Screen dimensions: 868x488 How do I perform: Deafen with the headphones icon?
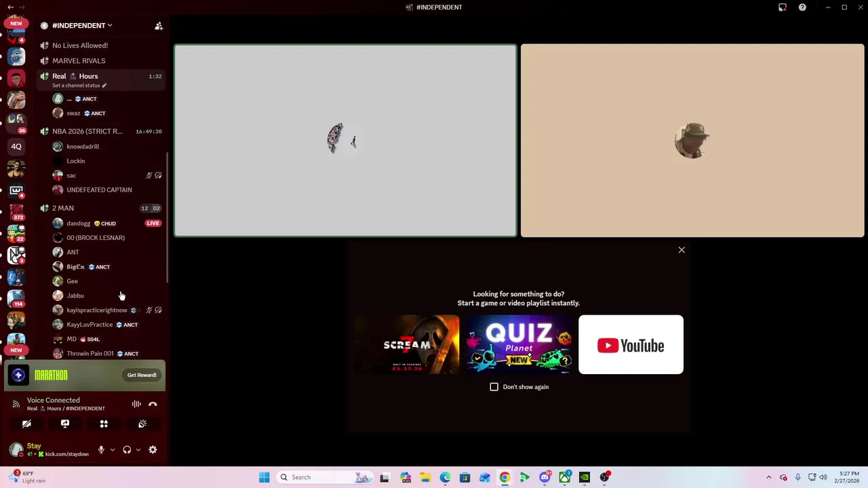coord(127,449)
